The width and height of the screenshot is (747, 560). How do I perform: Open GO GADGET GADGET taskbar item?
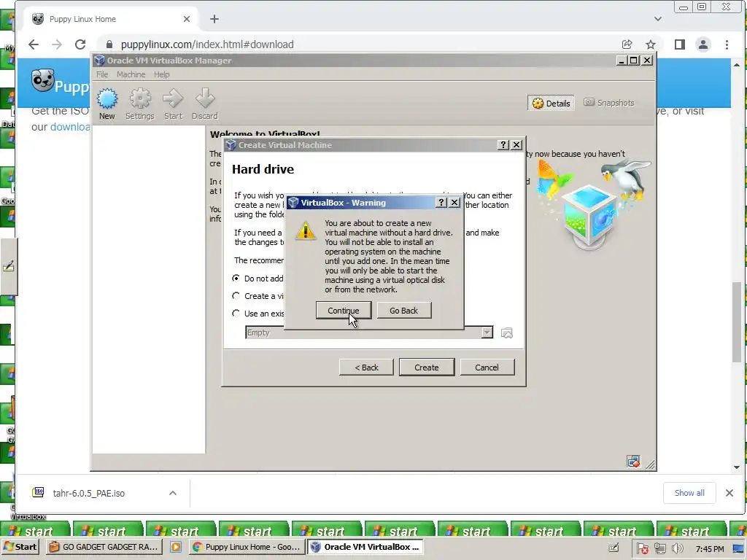tap(104, 547)
